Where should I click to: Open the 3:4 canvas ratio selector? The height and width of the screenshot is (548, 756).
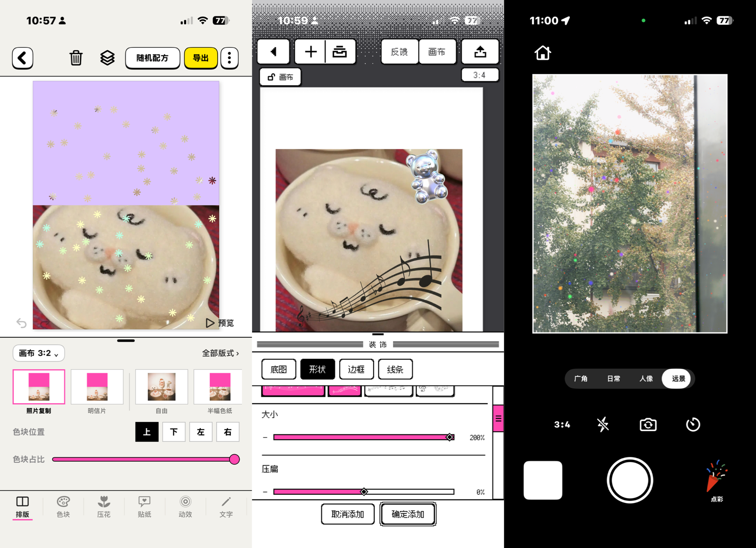(x=480, y=75)
